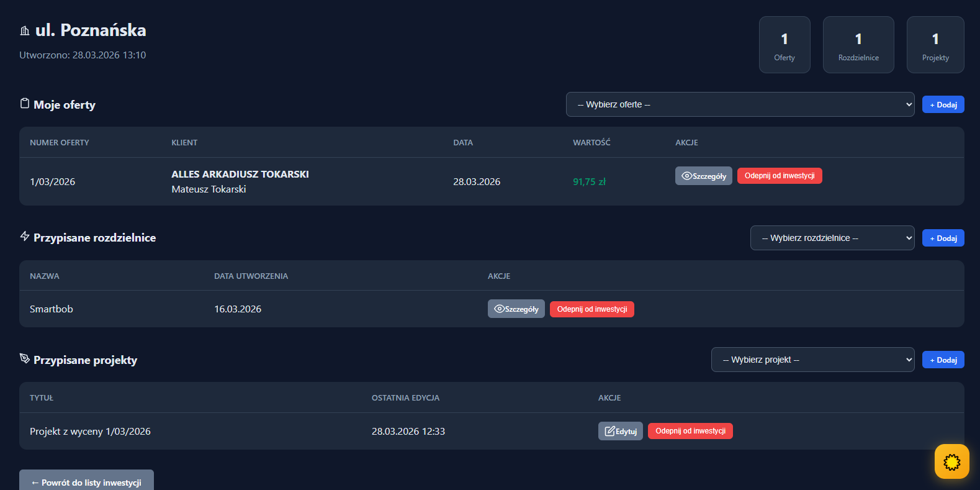Click the lightning icon beside Przypisane rozdzielnice
This screenshot has height=490, width=980.
click(25, 237)
